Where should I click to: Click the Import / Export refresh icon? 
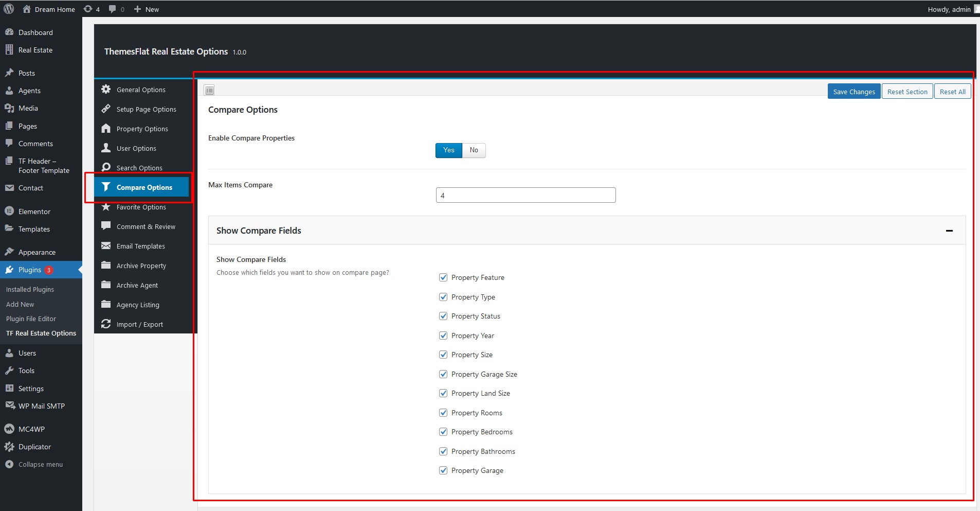pyautogui.click(x=106, y=324)
